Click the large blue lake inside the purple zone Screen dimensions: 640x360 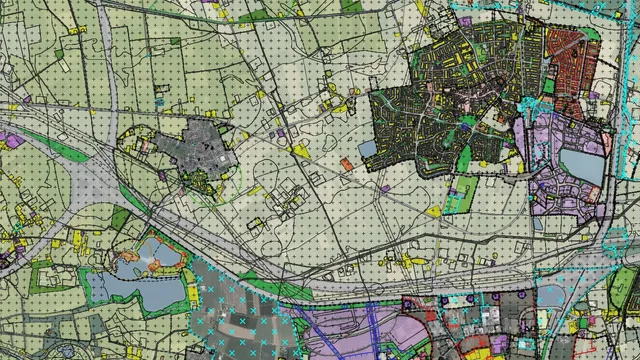pos(582,166)
